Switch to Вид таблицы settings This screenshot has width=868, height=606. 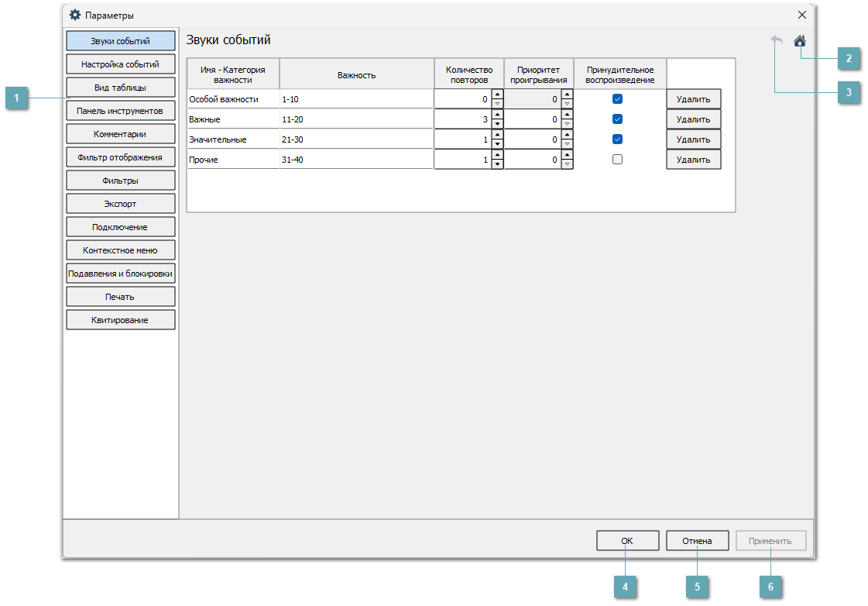coord(120,87)
